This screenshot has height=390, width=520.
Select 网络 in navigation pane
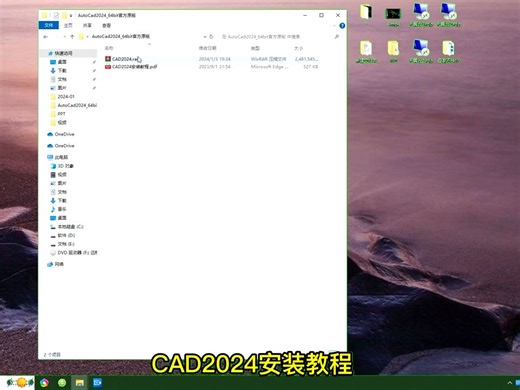point(59,264)
